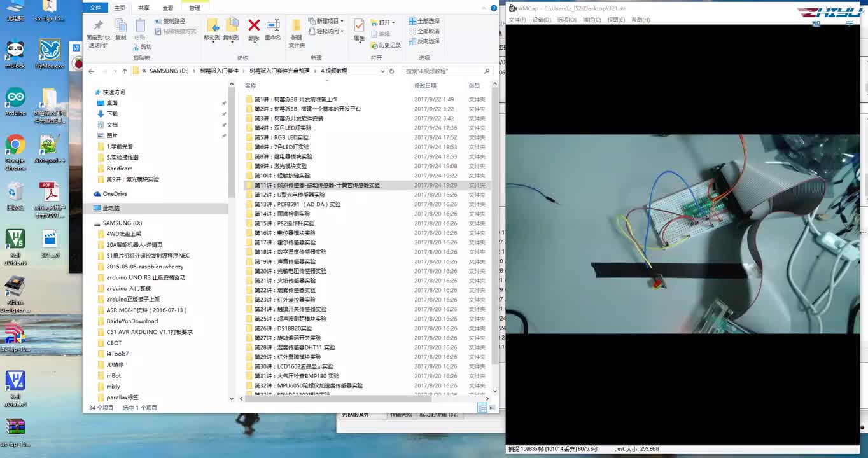Click SAMSUNG (D:) in address breadcrumb
This screenshot has height=458, width=868.
(169, 71)
